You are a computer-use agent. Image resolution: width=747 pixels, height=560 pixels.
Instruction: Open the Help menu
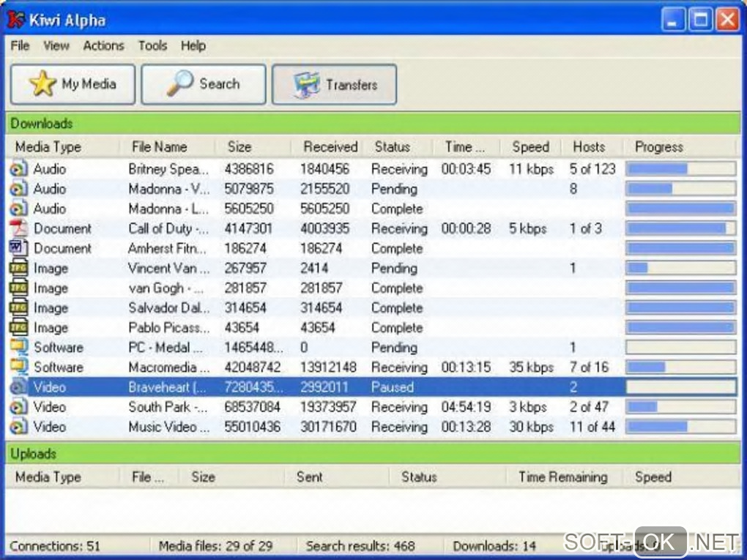pos(193,45)
